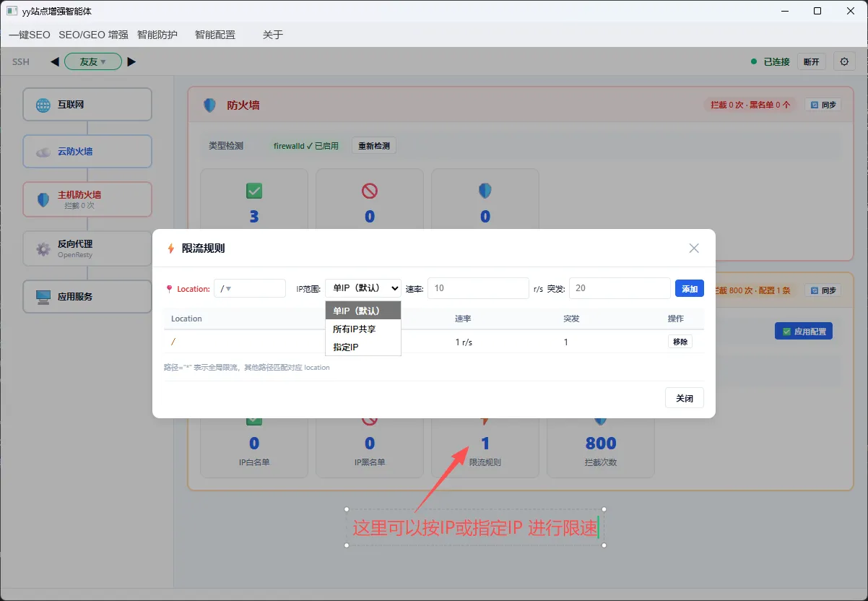Screen dimensions: 868x601
Task: Click the 已连接 status text
Action: coord(777,62)
